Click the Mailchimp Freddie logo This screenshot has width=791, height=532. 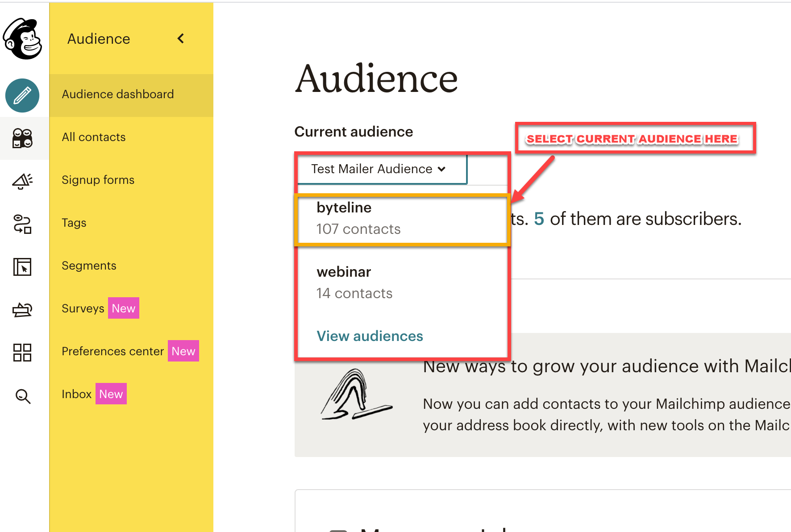tap(23, 38)
